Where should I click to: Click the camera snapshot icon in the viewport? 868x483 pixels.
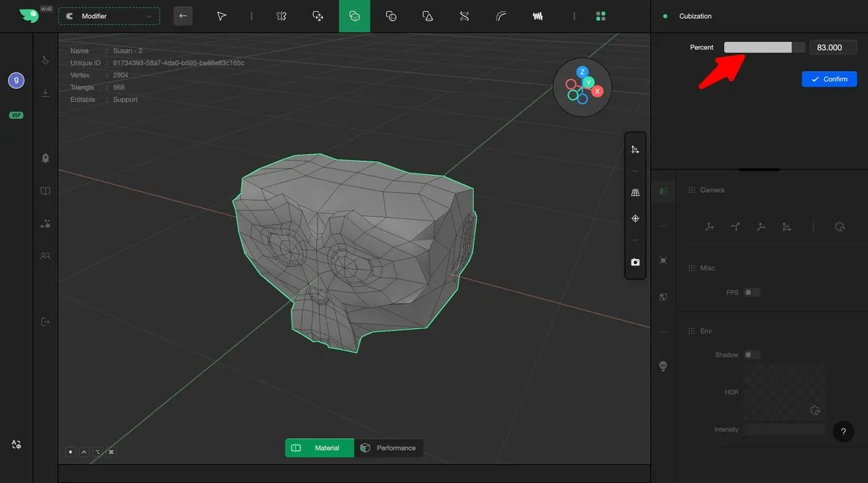click(x=635, y=262)
